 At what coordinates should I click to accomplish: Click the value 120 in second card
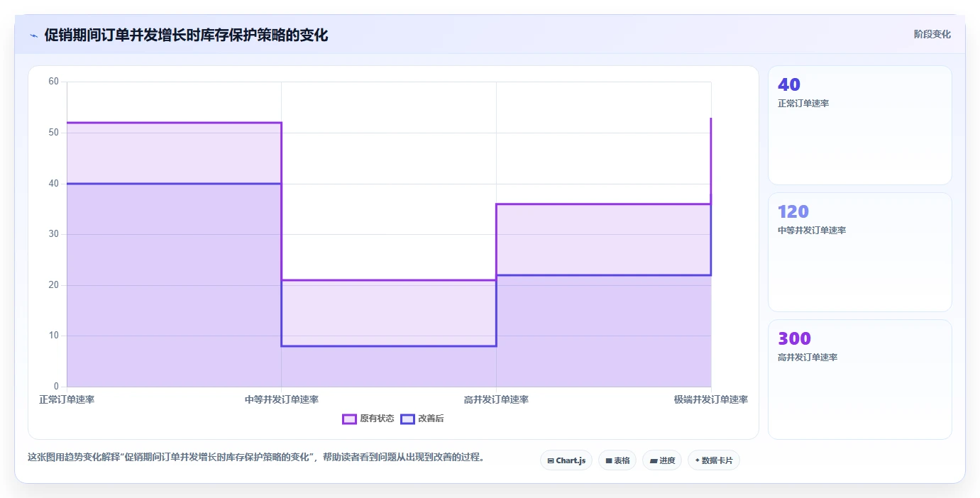[x=793, y=211]
